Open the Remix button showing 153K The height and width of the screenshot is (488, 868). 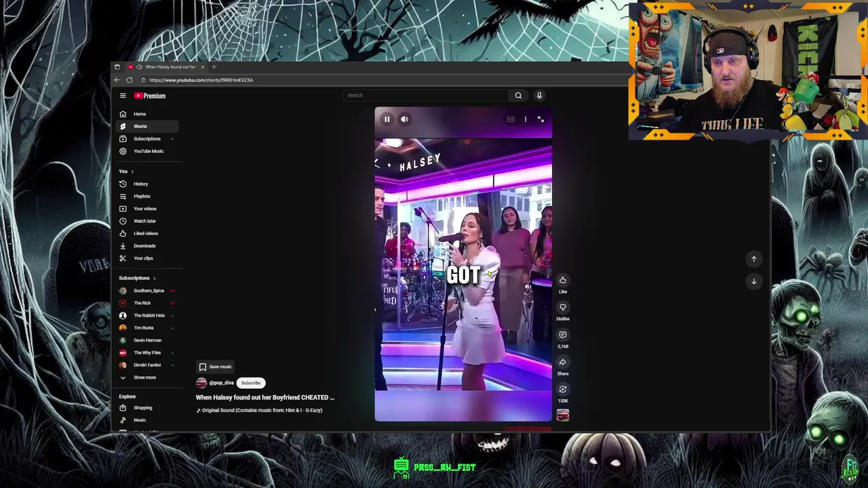563,390
